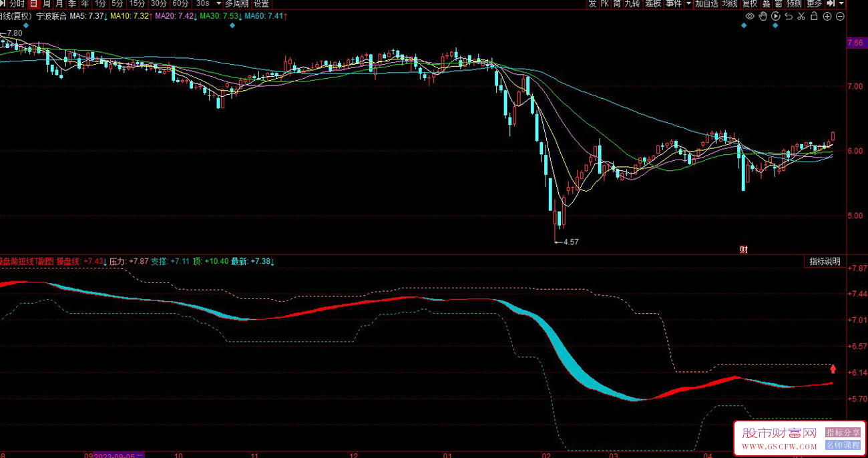The image size is (868, 458).
Task: Click the collapse-panel arrow icon at top right
Action: coord(831,3)
